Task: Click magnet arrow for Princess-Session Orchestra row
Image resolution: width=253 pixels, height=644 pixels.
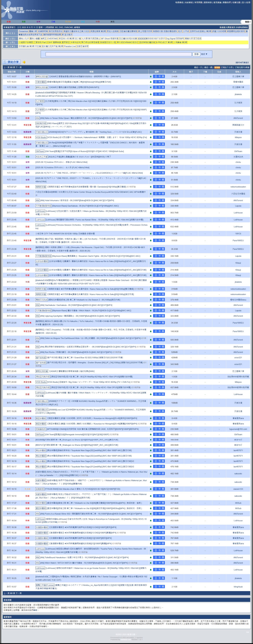Action: [x=150, y=227]
